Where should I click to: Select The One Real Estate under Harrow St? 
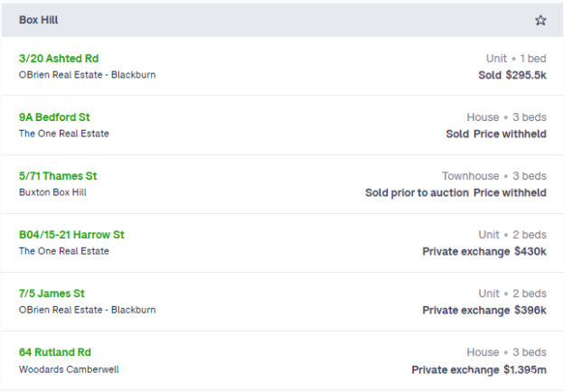64,251
